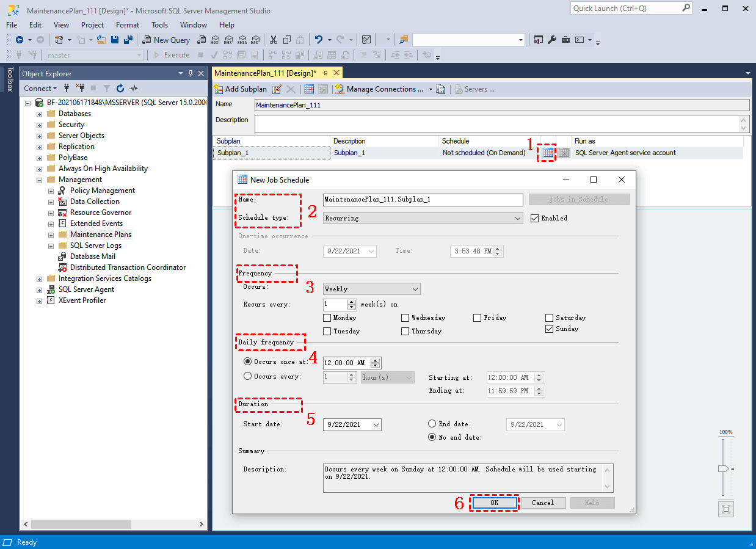Image resolution: width=756 pixels, height=549 pixels.
Task: Select the Occurs every radio button
Action: [x=248, y=376]
